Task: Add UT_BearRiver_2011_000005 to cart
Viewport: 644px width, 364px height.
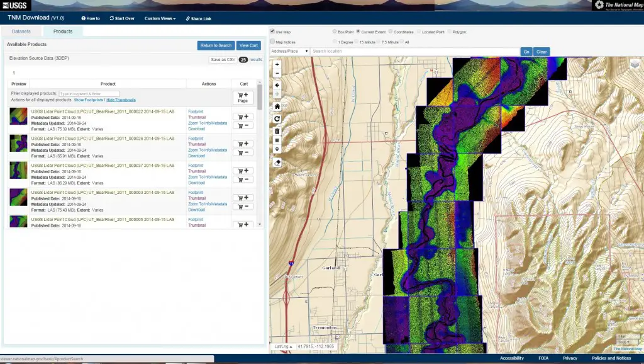Action: 243,225
